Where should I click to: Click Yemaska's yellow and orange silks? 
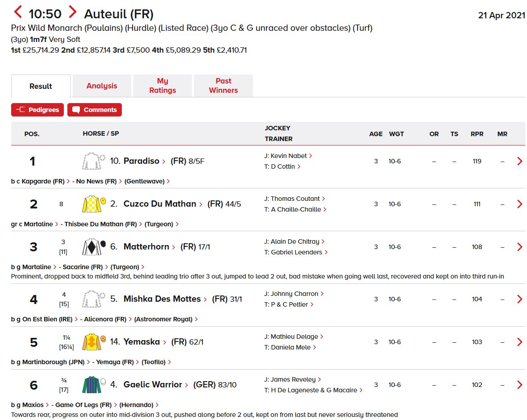point(94,342)
